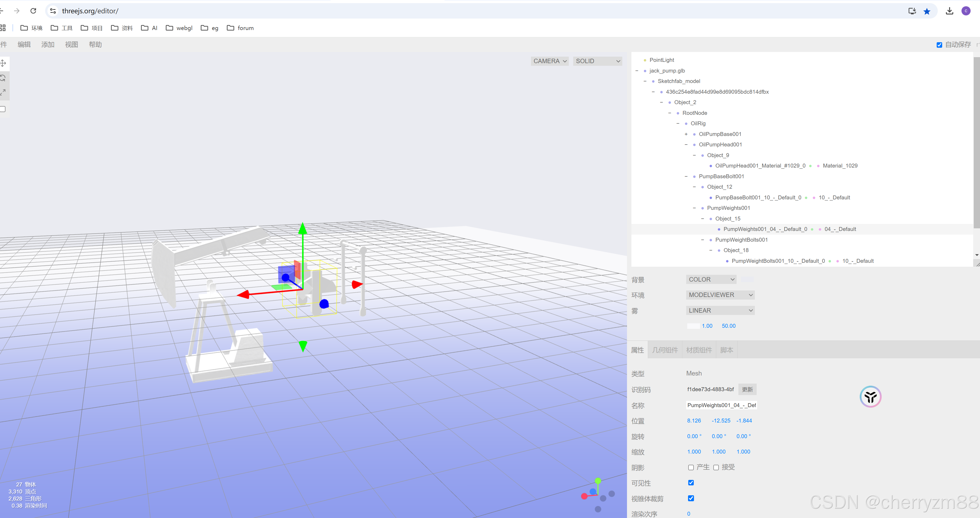The image size is (980, 518).
Task: Select the translate (move) tool icon
Action: 3,63
